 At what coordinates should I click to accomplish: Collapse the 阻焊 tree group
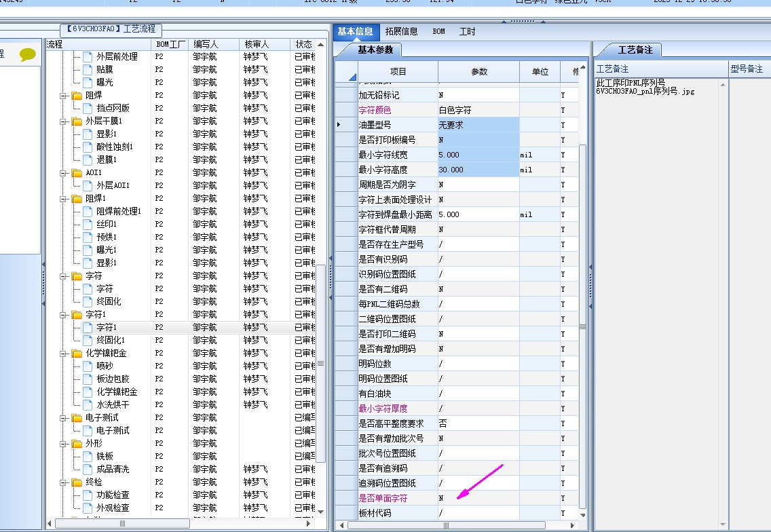63,96
